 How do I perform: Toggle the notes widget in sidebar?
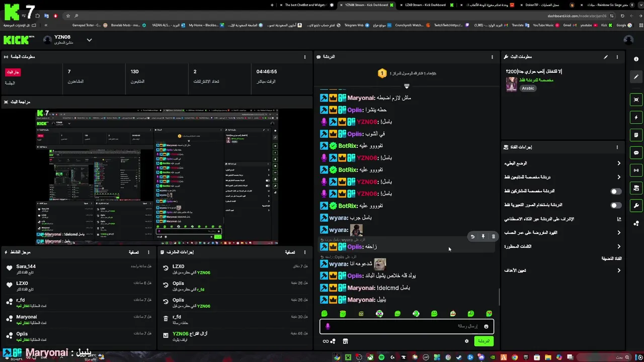pyautogui.click(x=636, y=135)
